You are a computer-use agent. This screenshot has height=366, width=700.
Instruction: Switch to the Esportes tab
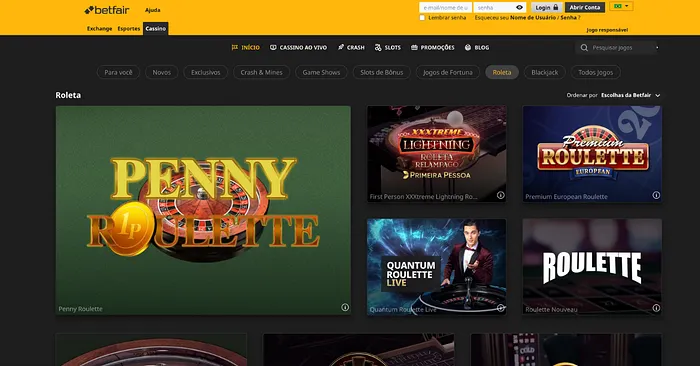pos(129,29)
